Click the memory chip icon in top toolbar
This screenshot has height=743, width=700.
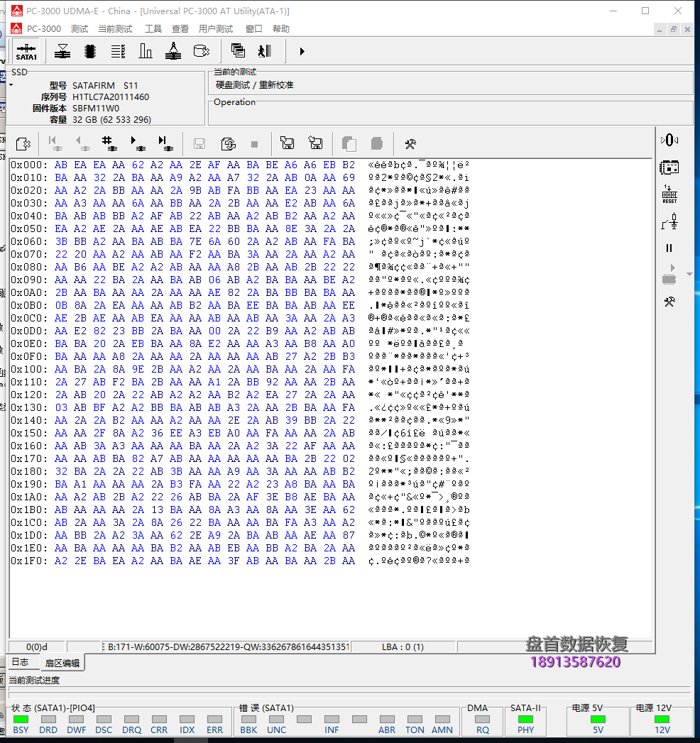pos(90,51)
